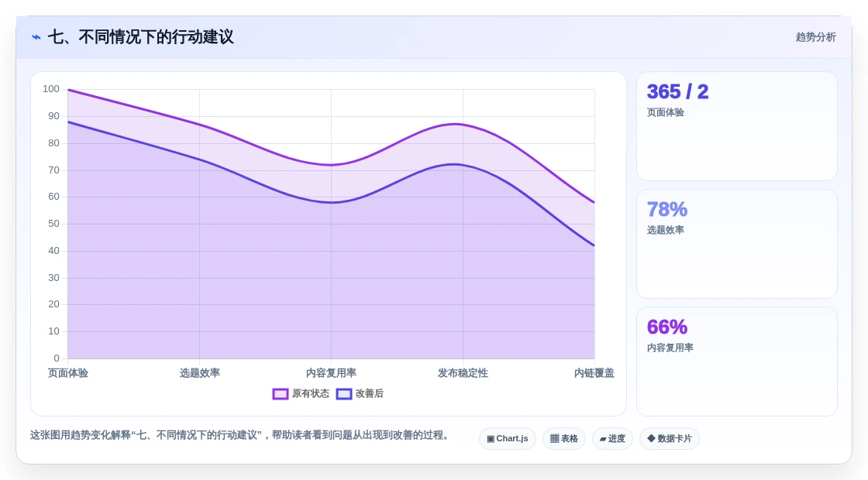
Task: Click the square icon in Chart.js chip
Action: tap(491, 438)
